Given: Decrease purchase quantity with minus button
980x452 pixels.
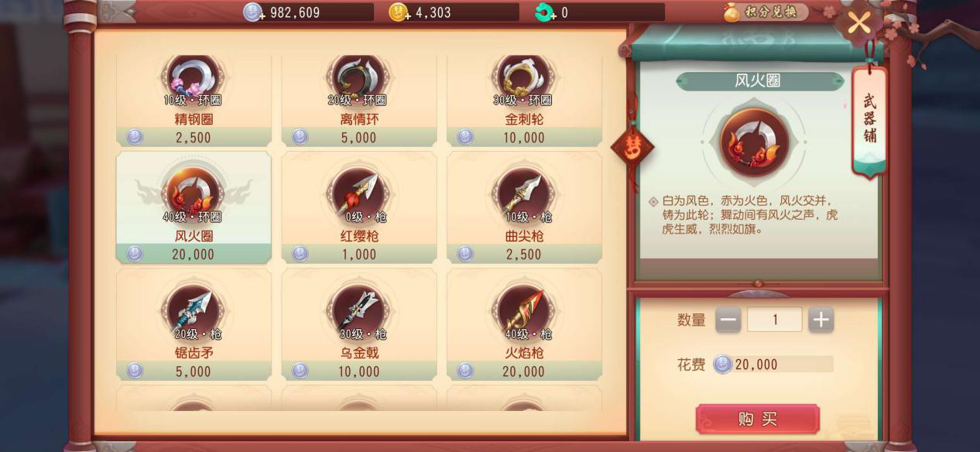Looking at the screenshot, I should point(728,319).
